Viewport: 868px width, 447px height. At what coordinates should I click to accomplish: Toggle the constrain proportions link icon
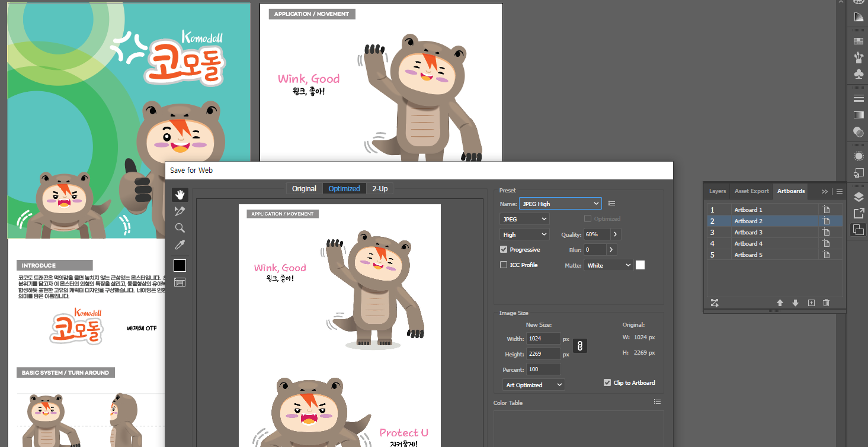pos(580,346)
